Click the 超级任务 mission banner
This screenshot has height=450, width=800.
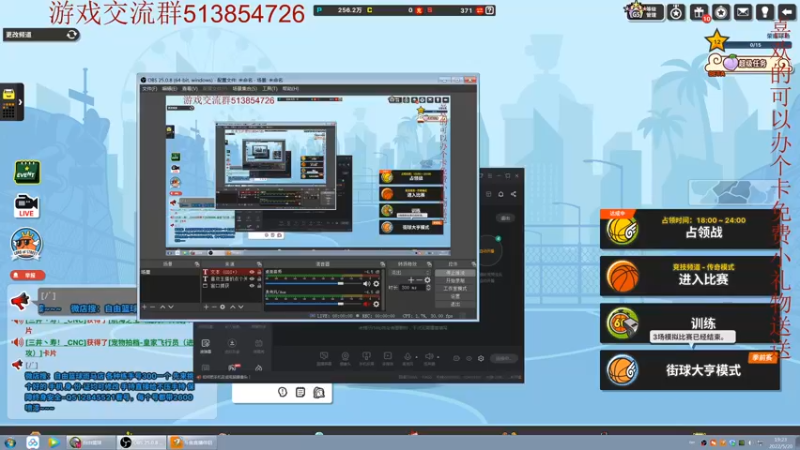point(746,63)
